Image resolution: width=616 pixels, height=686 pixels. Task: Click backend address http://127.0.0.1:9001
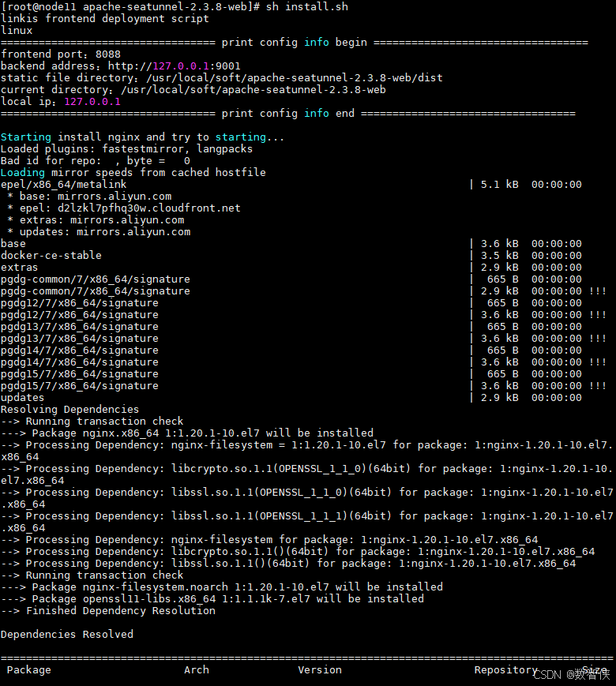pyautogui.click(x=120, y=66)
